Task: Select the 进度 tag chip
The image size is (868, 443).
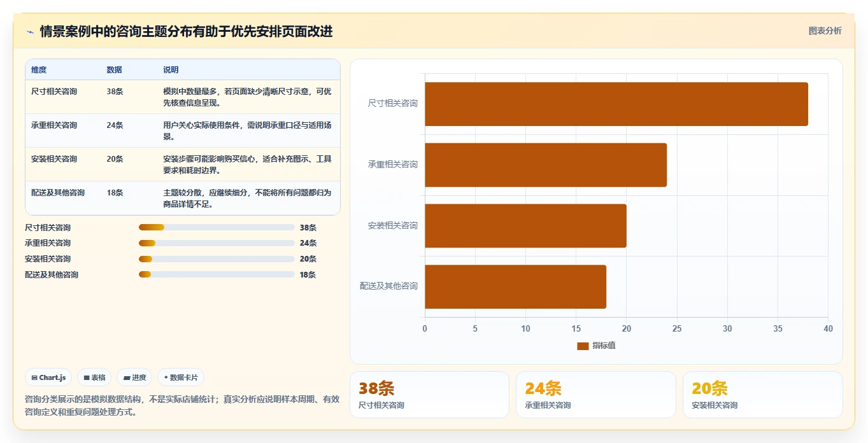Action: tap(134, 377)
